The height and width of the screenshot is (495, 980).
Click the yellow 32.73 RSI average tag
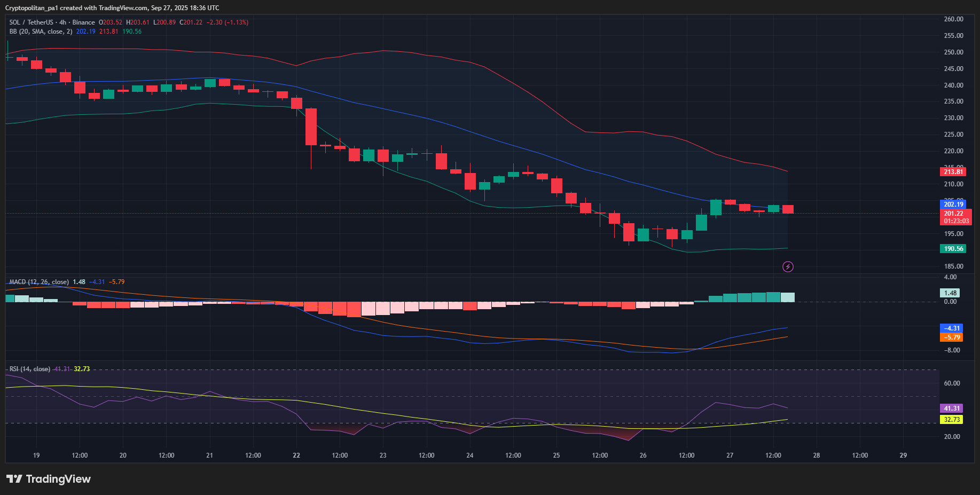(951, 419)
